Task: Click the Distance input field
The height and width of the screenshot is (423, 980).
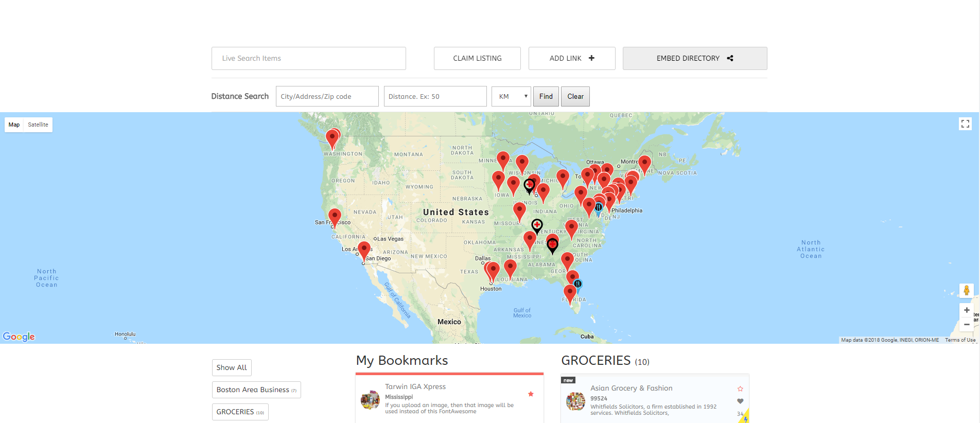Action: [x=435, y=96]
